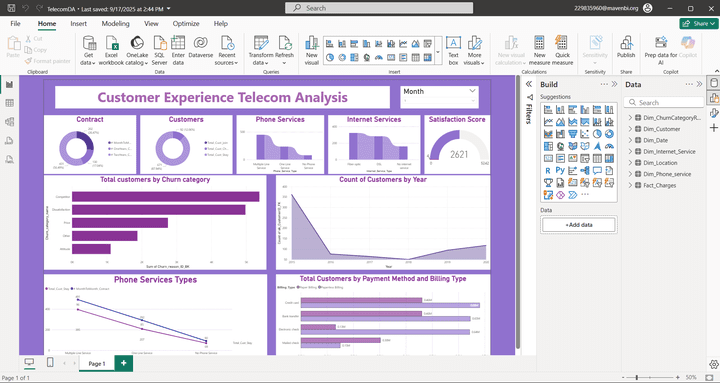Select gauge visual in Build pane

(x=609, y=146)
